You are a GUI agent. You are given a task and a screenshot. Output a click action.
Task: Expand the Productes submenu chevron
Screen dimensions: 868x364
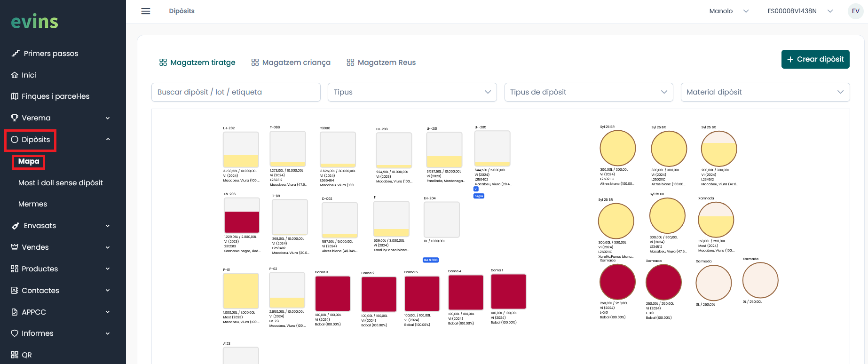click(108, 269)
